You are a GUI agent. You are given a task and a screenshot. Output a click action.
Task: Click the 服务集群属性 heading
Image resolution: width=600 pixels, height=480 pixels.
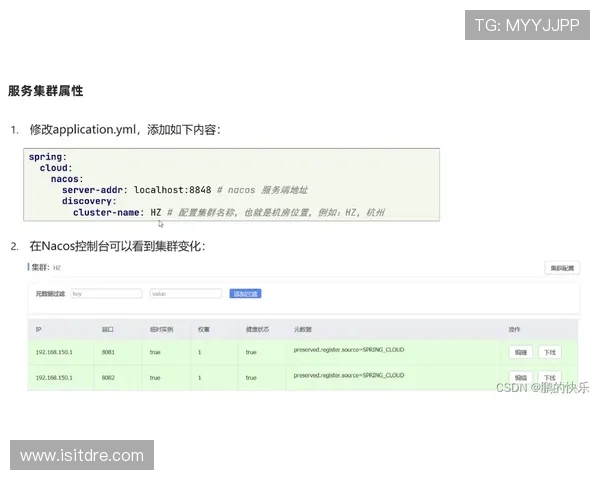pos(46,91)
